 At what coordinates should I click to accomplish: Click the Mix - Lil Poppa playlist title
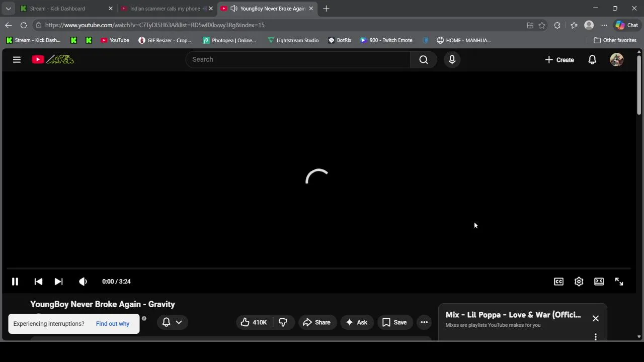coord(513,315)
